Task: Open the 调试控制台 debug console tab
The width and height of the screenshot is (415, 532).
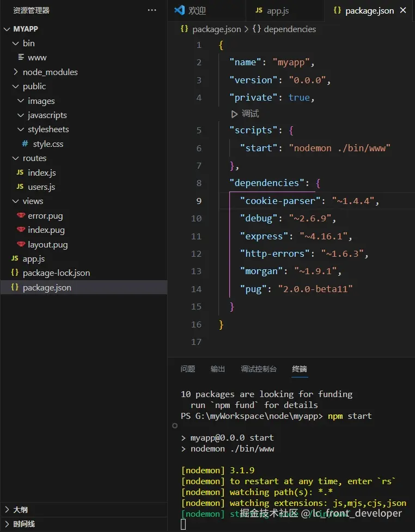Action: [259, 369]
